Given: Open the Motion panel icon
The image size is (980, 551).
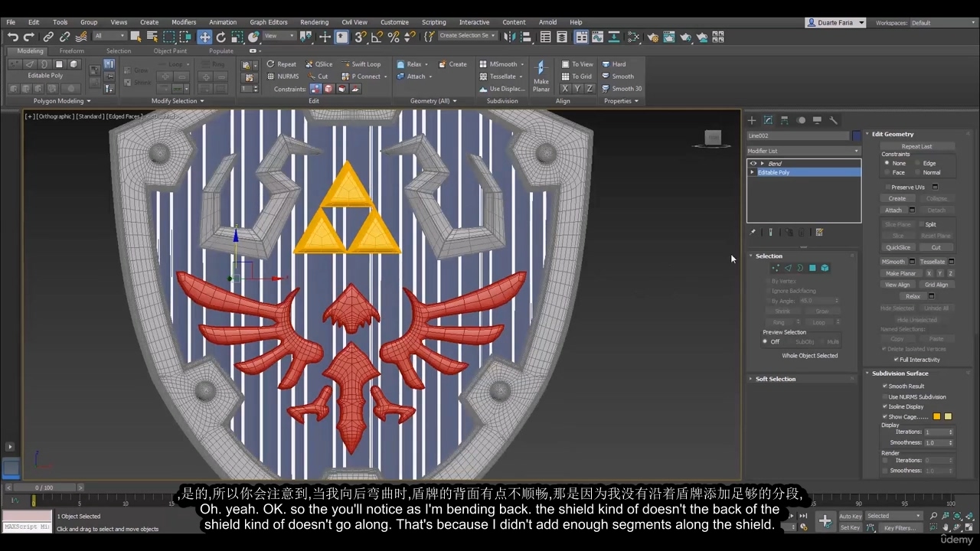Looking at the screenshot, I should [x=801, y=120].
